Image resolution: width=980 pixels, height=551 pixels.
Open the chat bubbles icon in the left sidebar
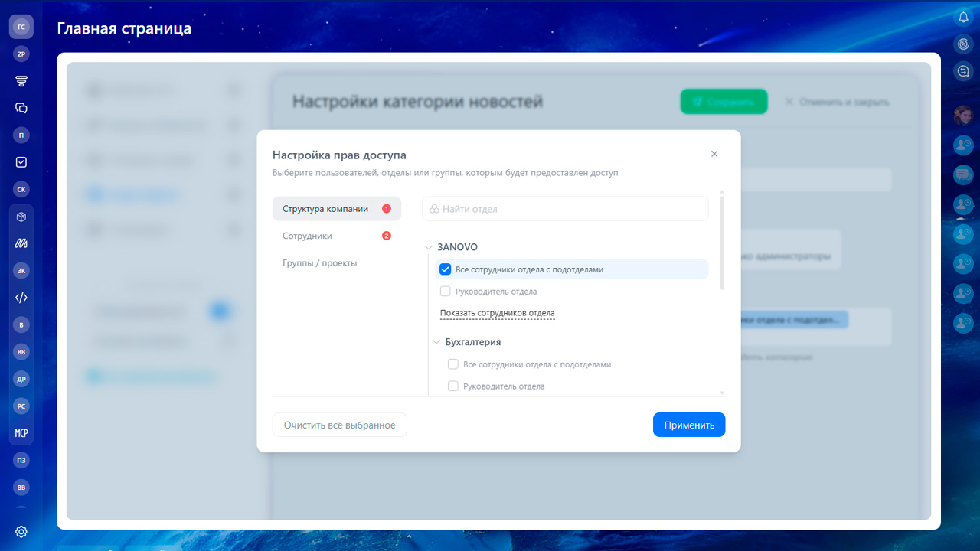pos(21,108)
